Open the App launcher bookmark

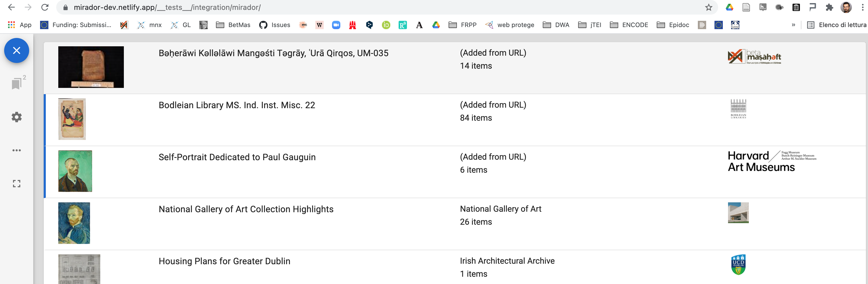(x=20, y=25)
